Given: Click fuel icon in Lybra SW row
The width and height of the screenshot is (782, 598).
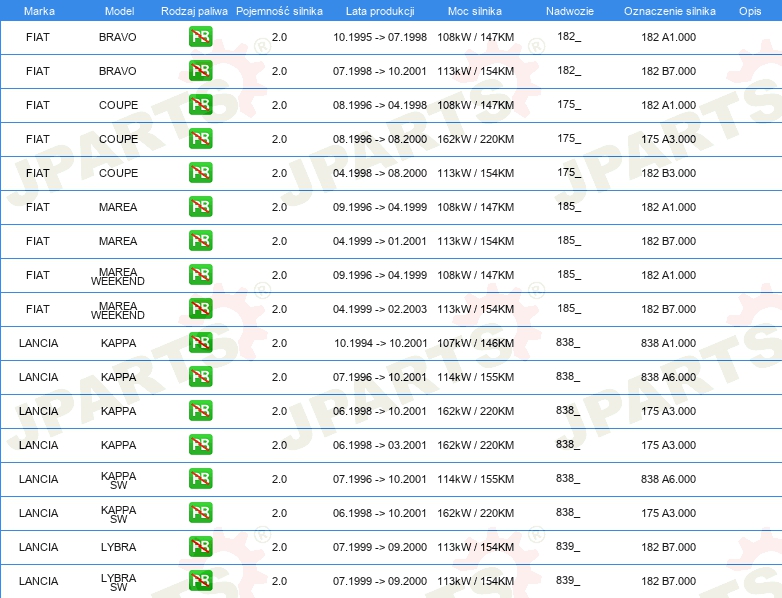Looking at the screenshot, I should (200, 581).
